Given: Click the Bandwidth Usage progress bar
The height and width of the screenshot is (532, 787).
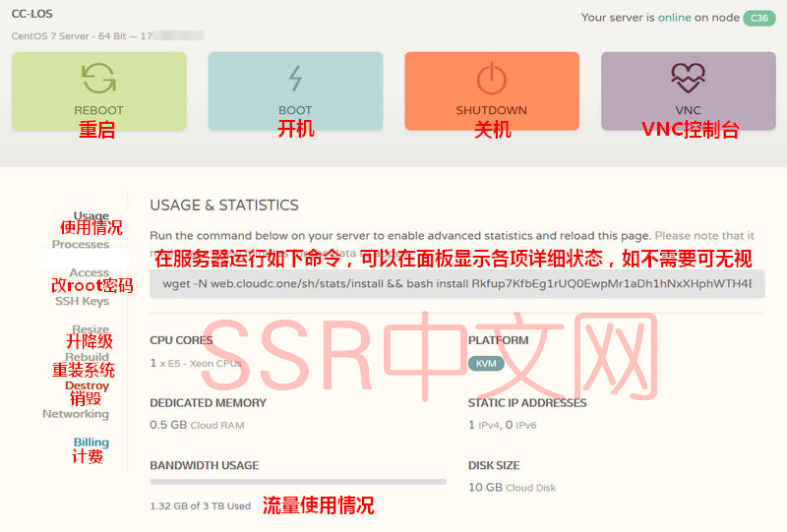Looking at the screenshot, I should (x=297, y=482).
